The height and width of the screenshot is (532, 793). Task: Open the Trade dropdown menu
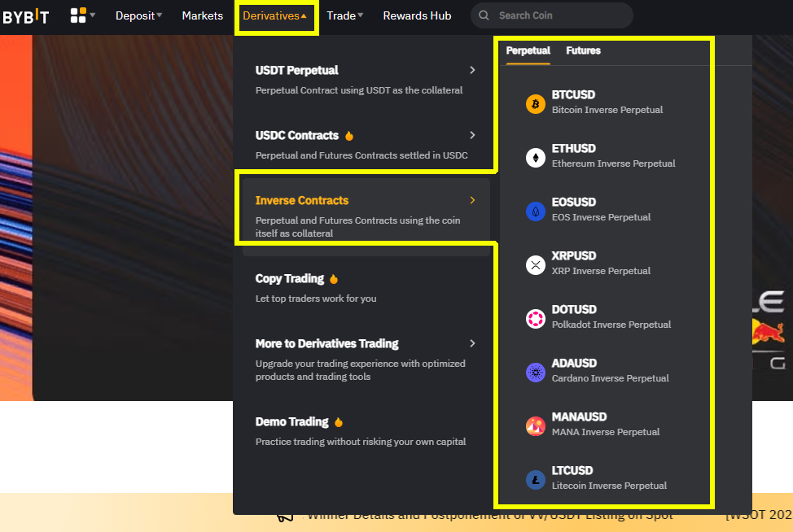(x=345, y=15)
